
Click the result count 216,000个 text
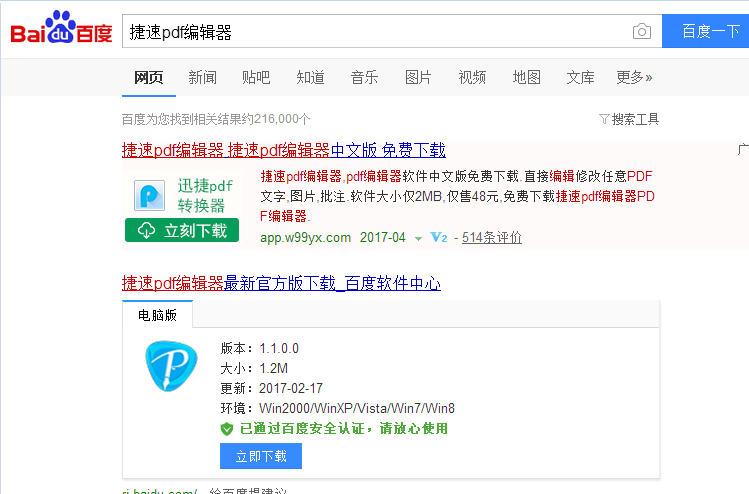(x=216, y=119)
